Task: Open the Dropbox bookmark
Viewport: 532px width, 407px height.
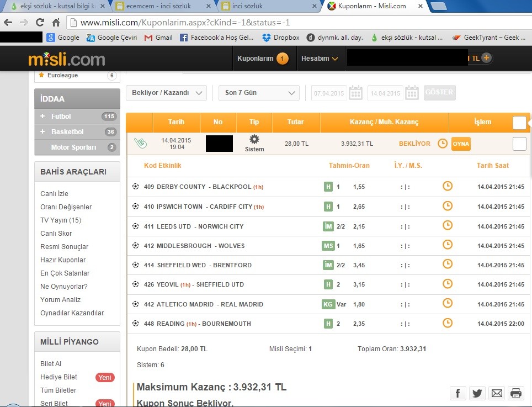Action: [281, 38]
